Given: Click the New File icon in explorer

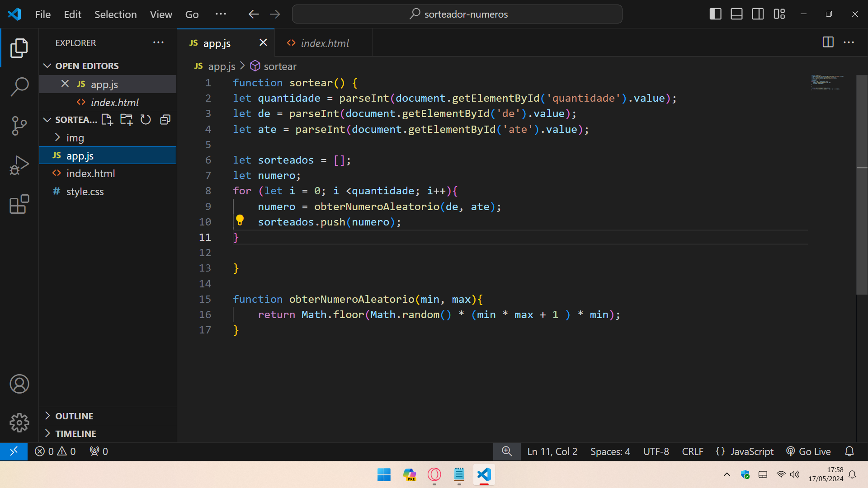Looking at the screenshot, I should click(107, 120).
